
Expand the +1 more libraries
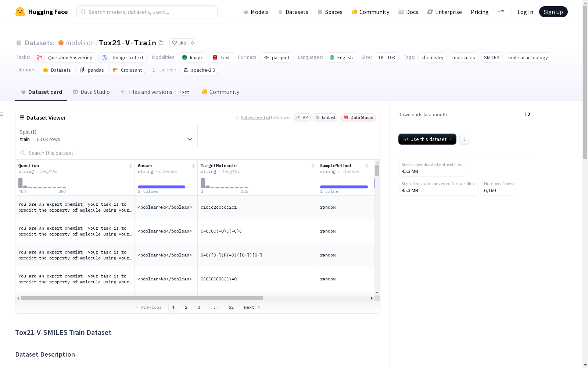(152, 70)
